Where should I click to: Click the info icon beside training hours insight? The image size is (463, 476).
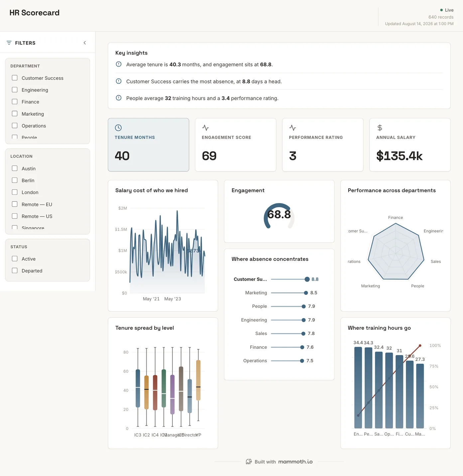119,98
